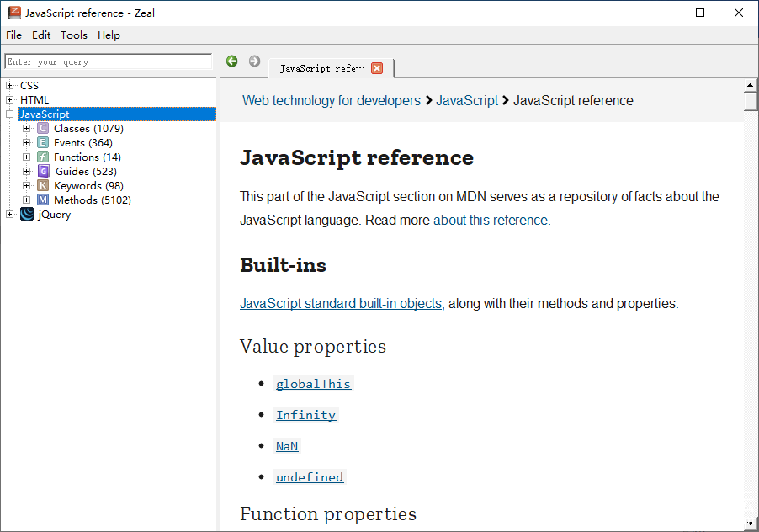Open the Infinity link
Image resolution: width=759 pixels, height=532 pixels.
point(305,415)
